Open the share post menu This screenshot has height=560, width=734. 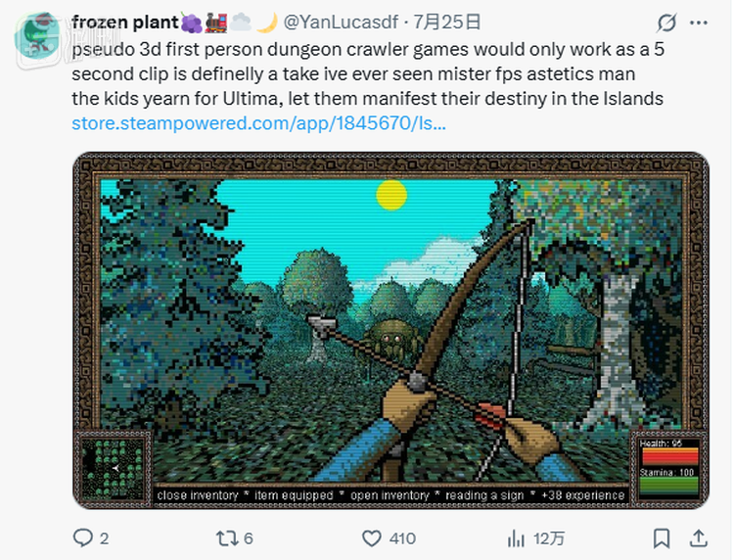click(699, 537)
